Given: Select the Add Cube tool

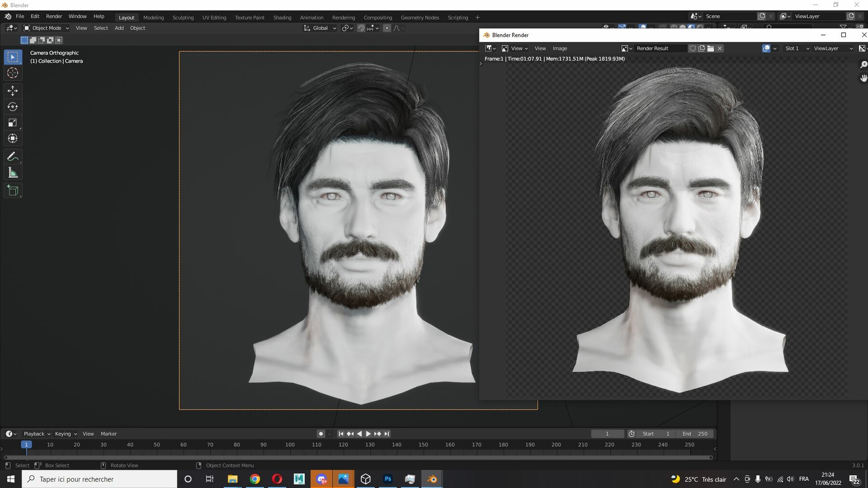Looking at the screenshot, I should [13, 190].
